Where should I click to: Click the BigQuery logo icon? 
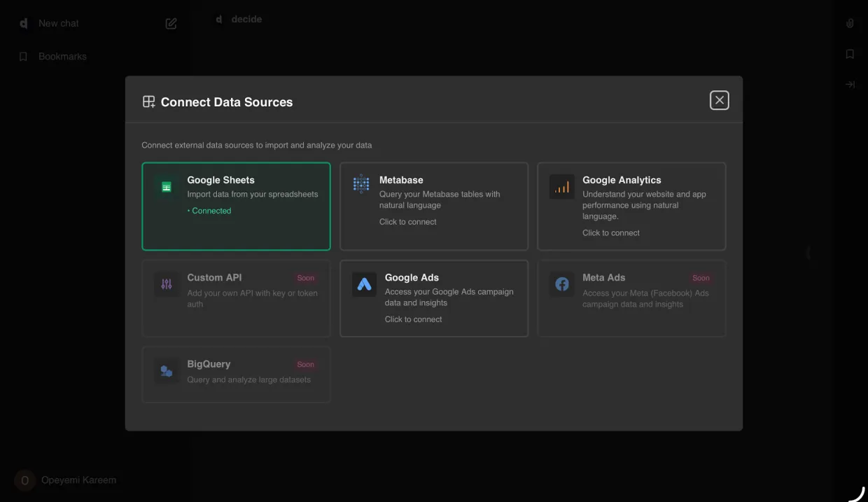[x=167, y=371]
